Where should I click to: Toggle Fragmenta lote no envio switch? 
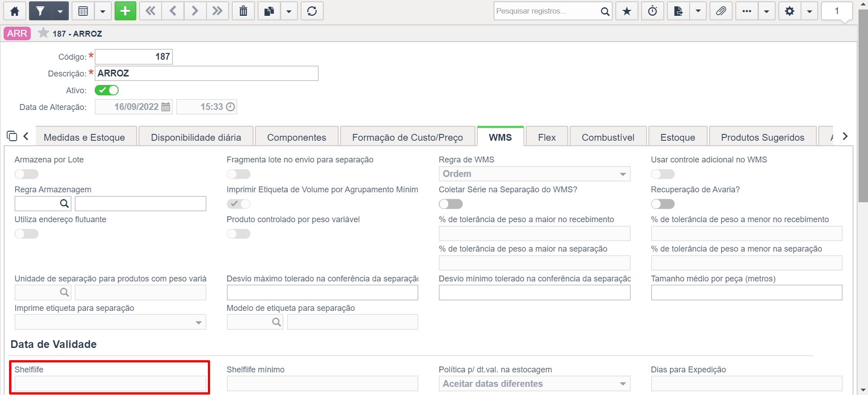click(239, 174)
